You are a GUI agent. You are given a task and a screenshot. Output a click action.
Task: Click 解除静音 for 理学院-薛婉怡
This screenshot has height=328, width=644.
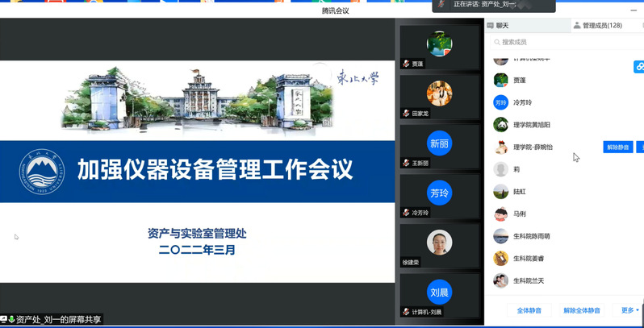click(x=617, y=147)
